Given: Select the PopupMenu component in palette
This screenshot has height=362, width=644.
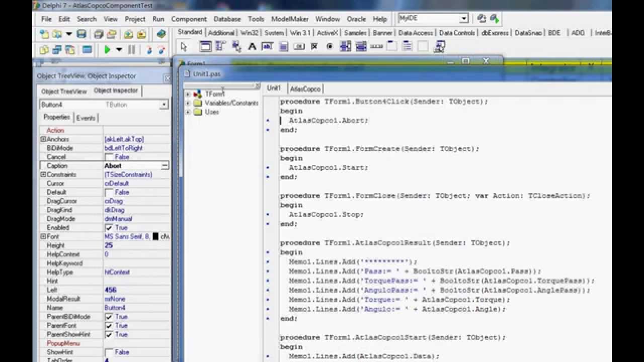Looking at the screenshot, I should point(236,47).
